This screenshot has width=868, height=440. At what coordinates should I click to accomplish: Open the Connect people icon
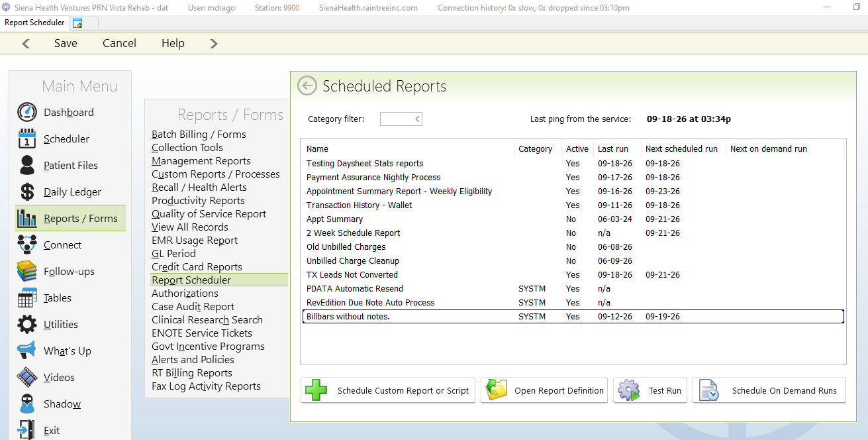tap(27, 245)
